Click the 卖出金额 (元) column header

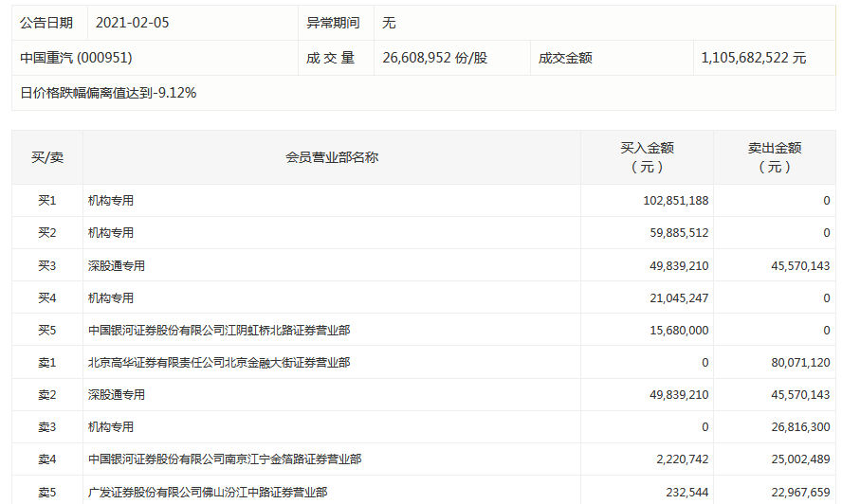click(x=774, y=157)
